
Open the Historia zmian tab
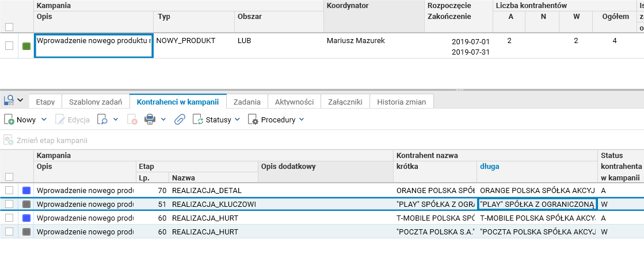click(401, 102)
